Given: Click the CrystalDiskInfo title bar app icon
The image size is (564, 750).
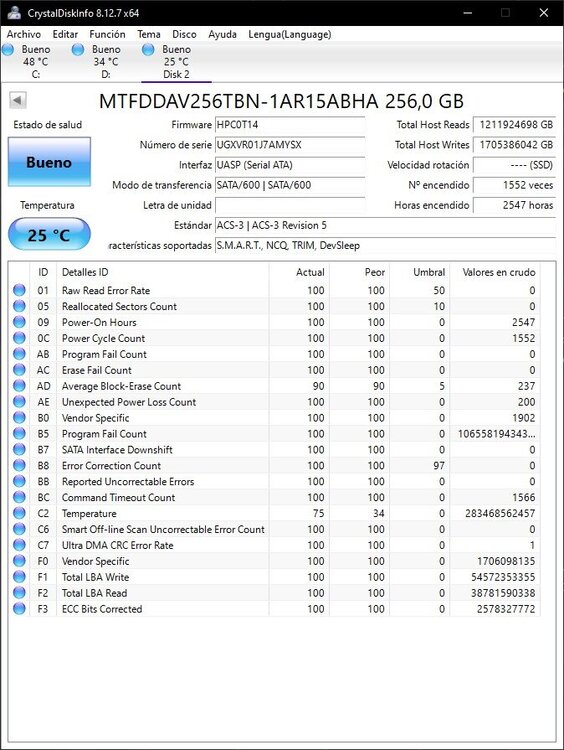Looking at the screenshot, I should pos(14,13).
